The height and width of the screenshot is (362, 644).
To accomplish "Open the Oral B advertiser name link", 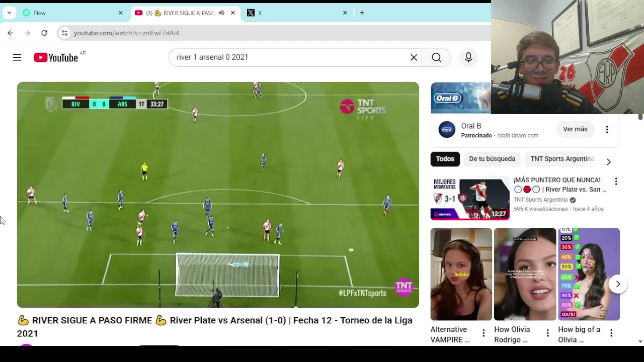I will (x=471, y=126).
